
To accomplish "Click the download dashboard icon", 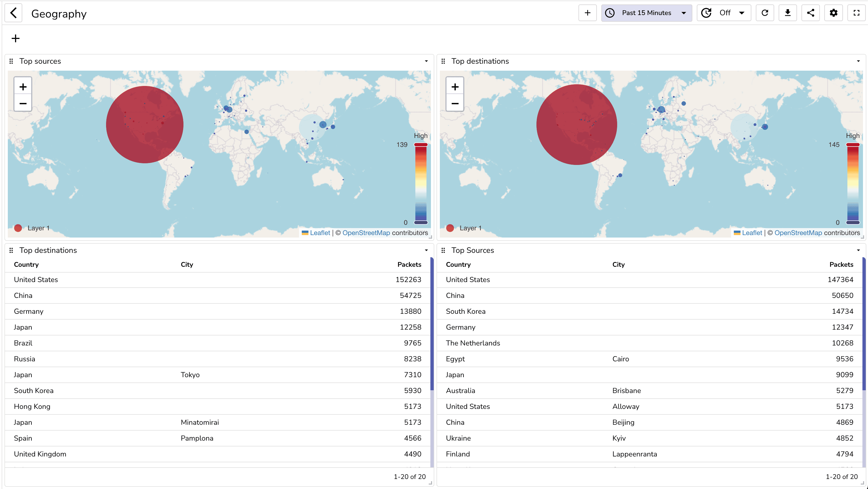I will 788,13.
